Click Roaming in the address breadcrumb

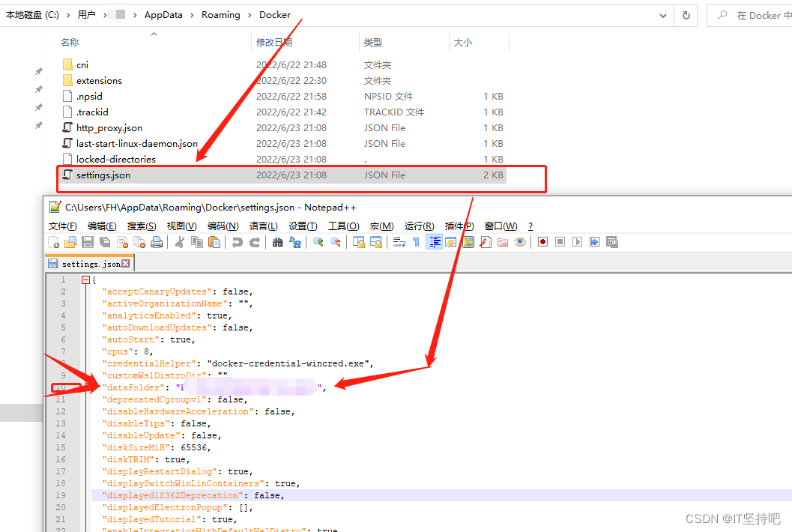(221, 15)
